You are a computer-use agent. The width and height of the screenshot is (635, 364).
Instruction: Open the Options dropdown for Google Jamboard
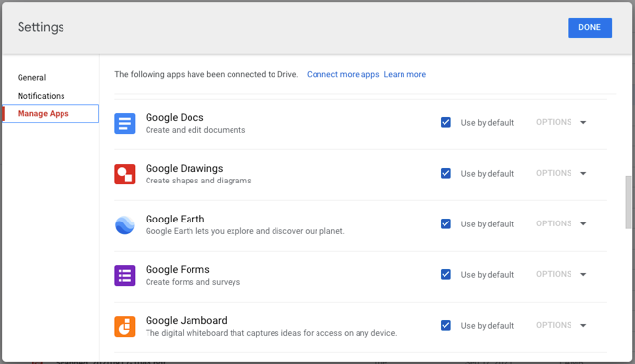point(562,325)
